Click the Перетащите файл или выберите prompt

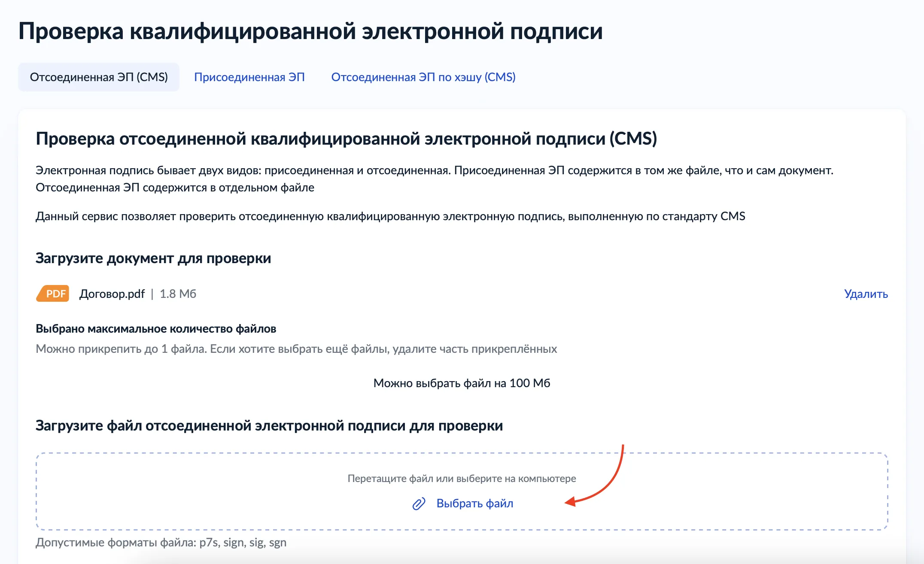tap(462, 479)
